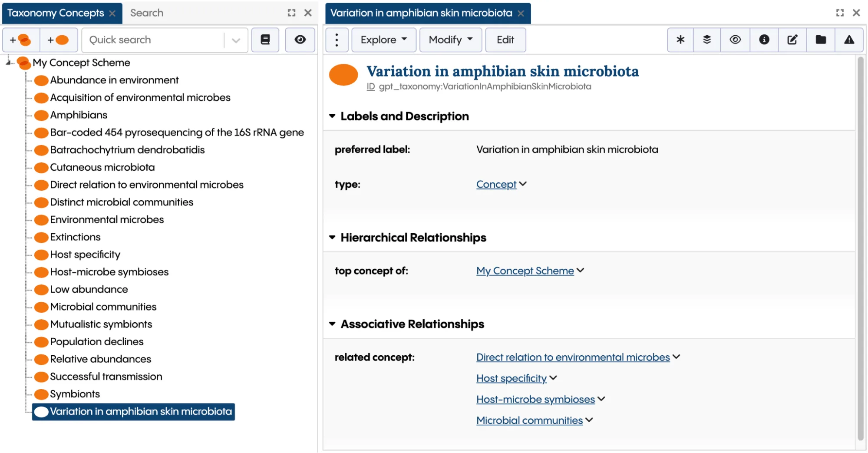The height and width of the screenshot is (453, 868).
Task: Click the warning triangle icon
Action: tap(849, 40)
